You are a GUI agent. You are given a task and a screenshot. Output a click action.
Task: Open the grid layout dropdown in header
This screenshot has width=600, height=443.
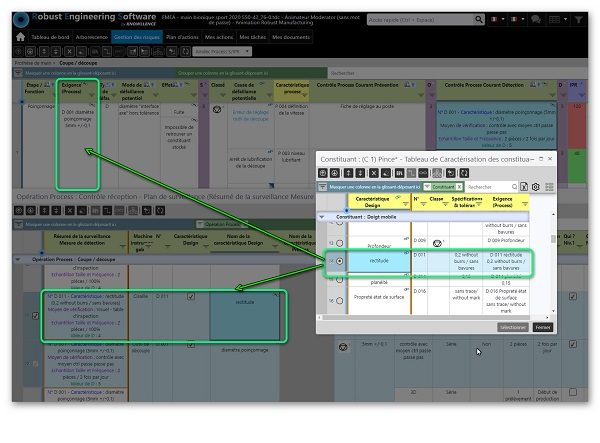point(558,19)
